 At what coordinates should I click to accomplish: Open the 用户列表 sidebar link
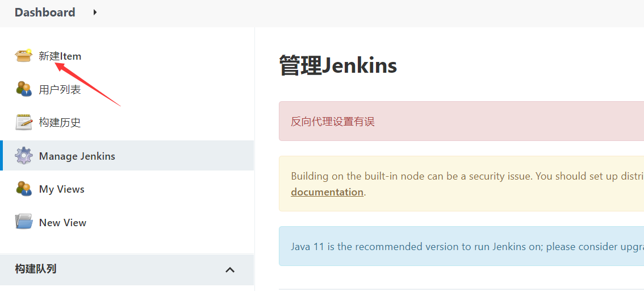(x=60, y=89)
